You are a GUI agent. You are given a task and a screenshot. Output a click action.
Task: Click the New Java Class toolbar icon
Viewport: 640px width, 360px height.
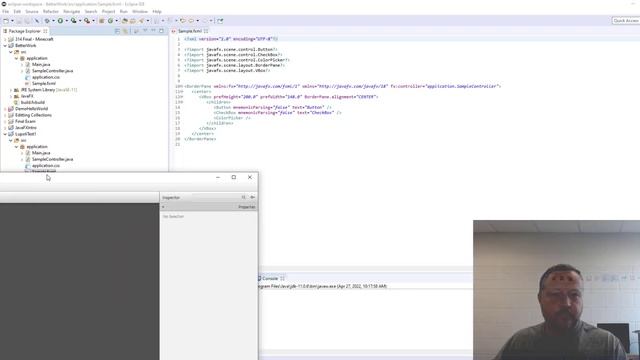point(110,21)
